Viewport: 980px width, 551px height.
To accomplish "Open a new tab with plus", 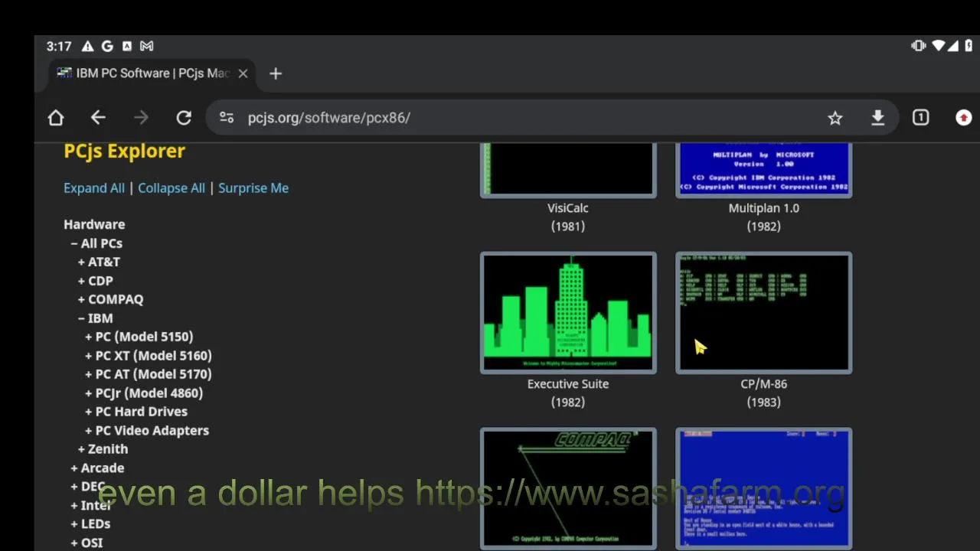I will (276, 73).
